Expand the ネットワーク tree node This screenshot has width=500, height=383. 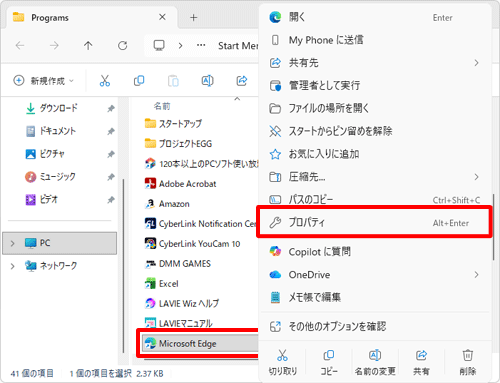12,266
